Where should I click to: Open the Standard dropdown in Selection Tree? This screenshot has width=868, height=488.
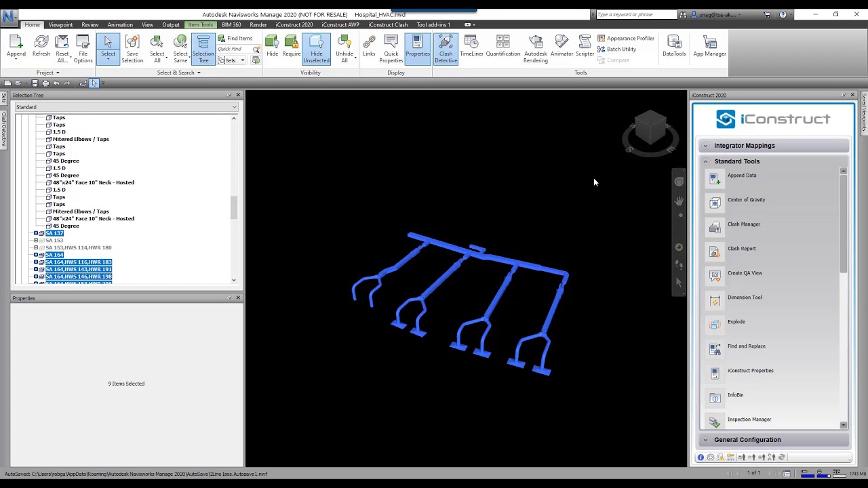(126, 107)
